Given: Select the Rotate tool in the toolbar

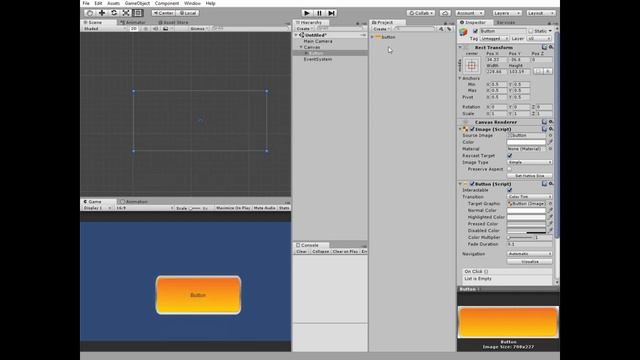Looking at the screenshot, I should [x=114, y=13].
